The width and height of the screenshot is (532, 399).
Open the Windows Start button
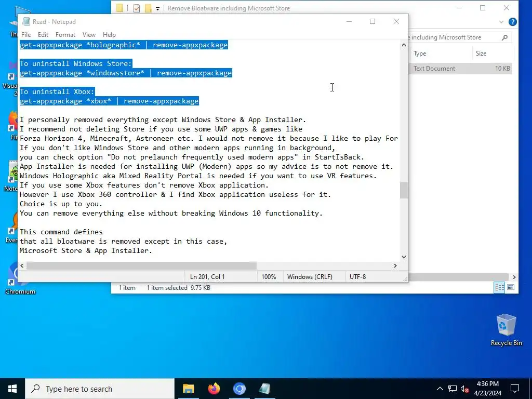[12, 389]
